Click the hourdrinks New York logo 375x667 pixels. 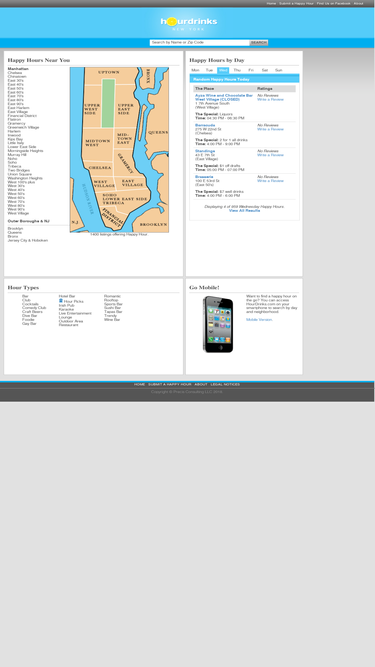189,23
